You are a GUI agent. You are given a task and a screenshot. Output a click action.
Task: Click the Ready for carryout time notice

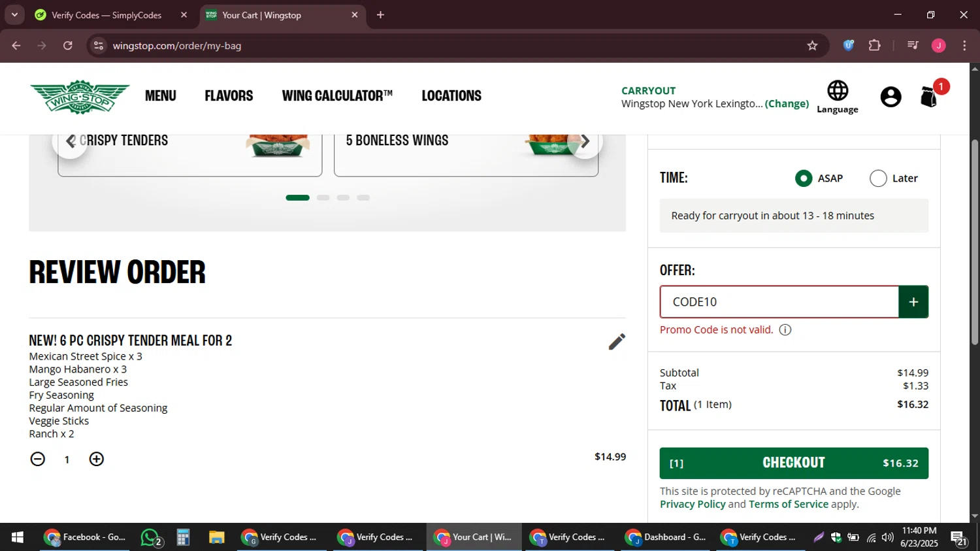794,216
